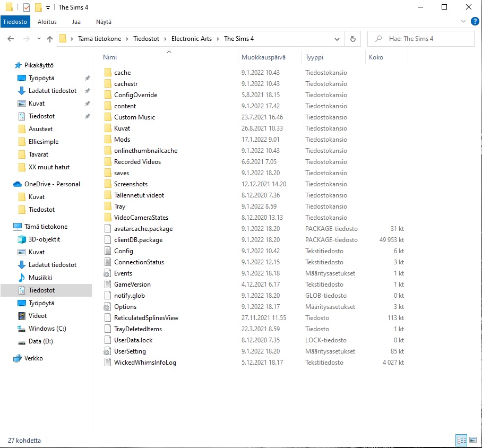Click the New folder quick access icon

(38, 7)
